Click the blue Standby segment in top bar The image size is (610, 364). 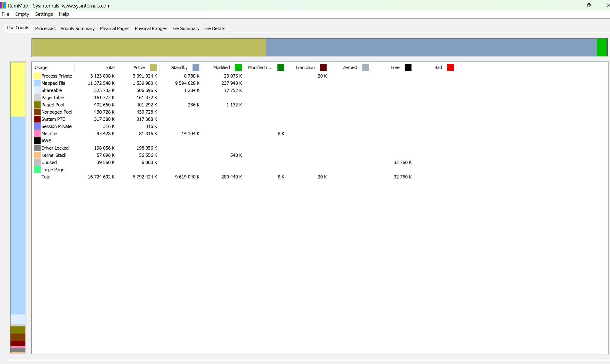pos(431,47)
